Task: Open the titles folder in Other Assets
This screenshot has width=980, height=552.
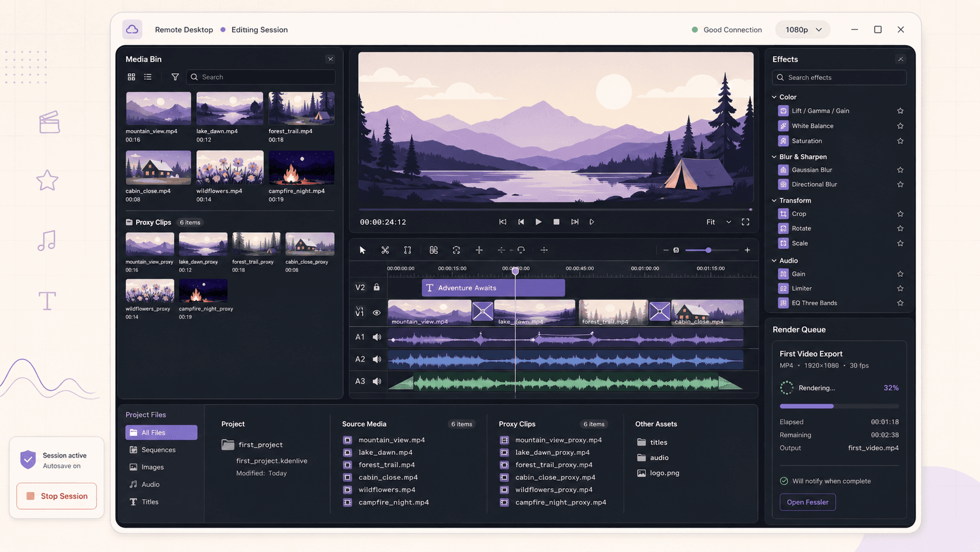Action: (652, 442)
